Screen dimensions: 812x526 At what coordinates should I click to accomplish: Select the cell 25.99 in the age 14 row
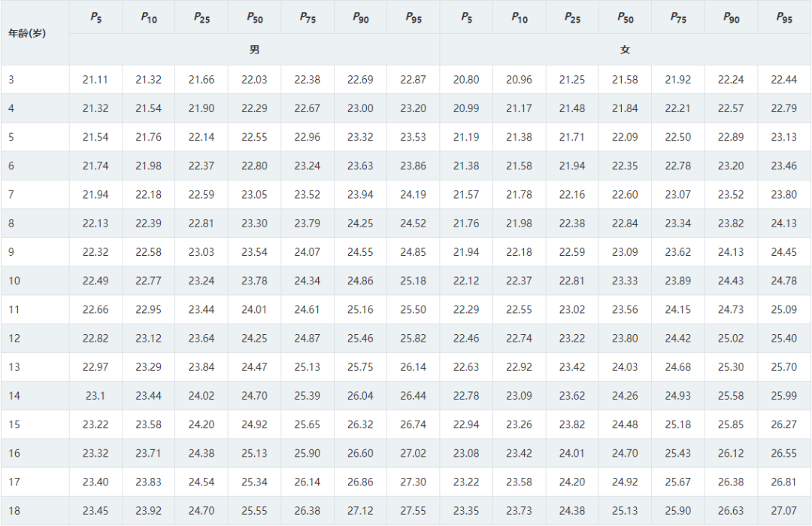(783, 396)
